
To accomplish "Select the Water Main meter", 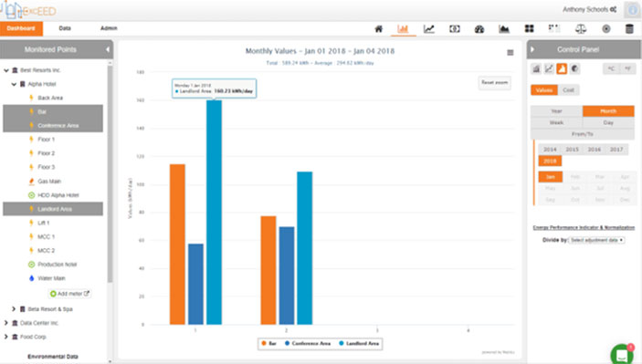I will pos(51,278).
